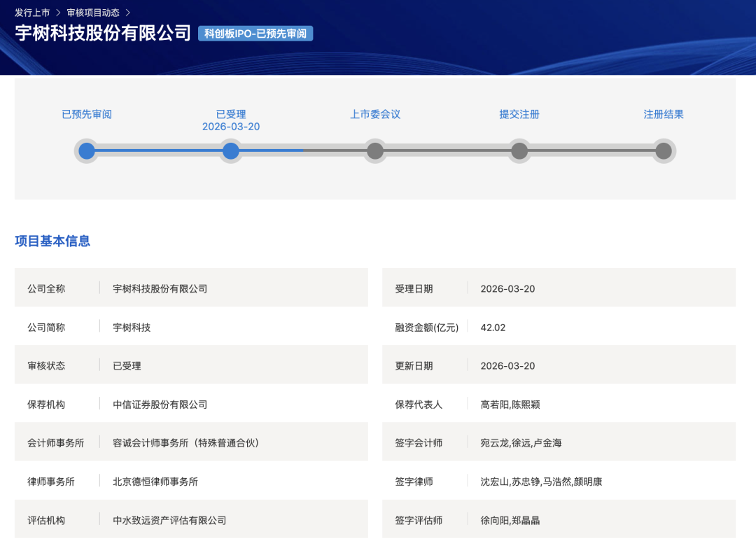756x555 pixels.
Task: Click the 科创板IPO-已预先审阅 status badge
Action: coord(255,34)
